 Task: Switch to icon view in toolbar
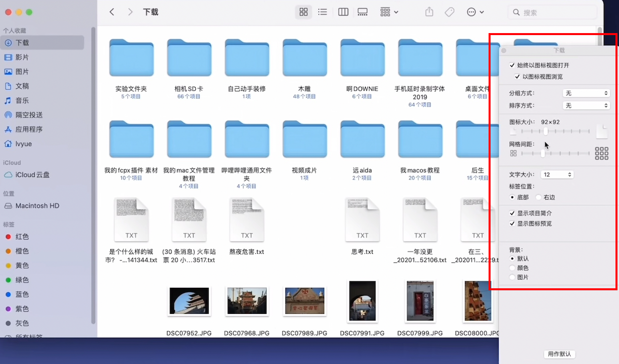tap(303, 12)
